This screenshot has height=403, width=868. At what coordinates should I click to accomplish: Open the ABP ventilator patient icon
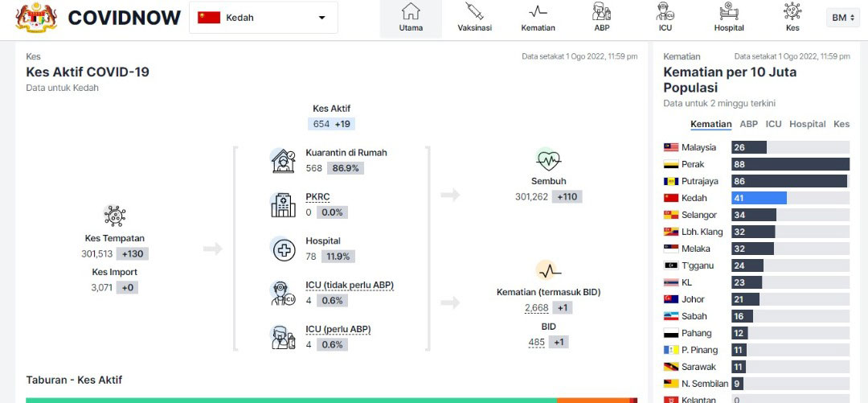pos(602,11)
